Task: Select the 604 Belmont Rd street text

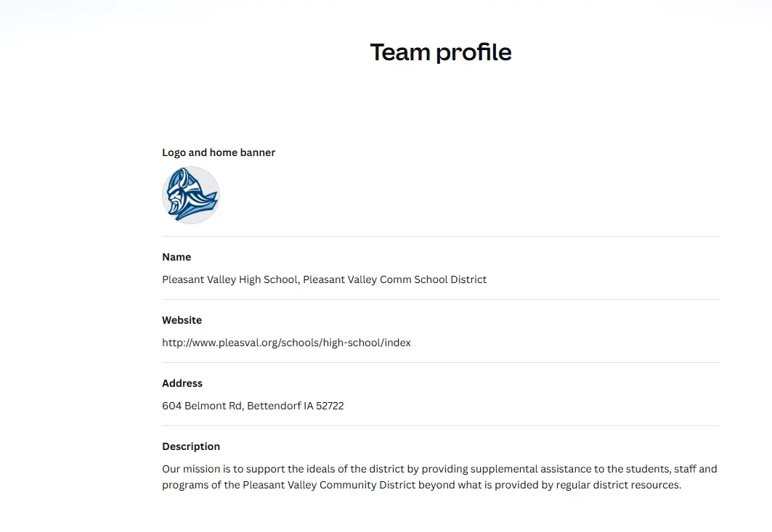Action: click(x=203, y=406)
